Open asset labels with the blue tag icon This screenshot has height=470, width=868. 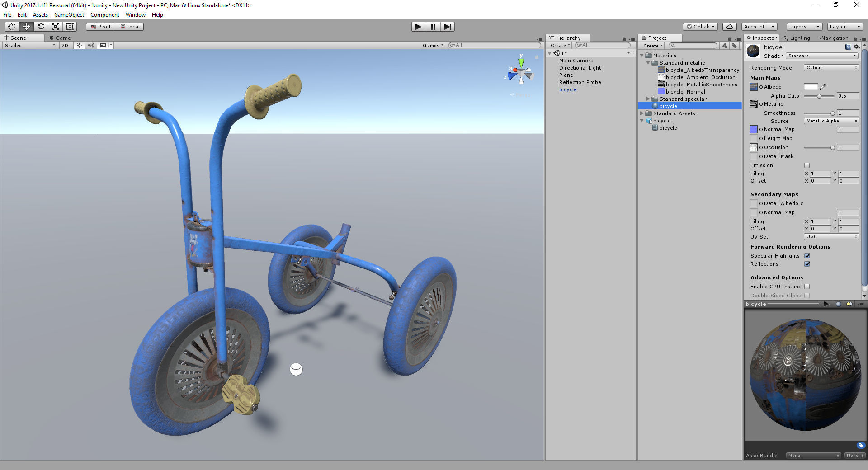click(860, 445)
